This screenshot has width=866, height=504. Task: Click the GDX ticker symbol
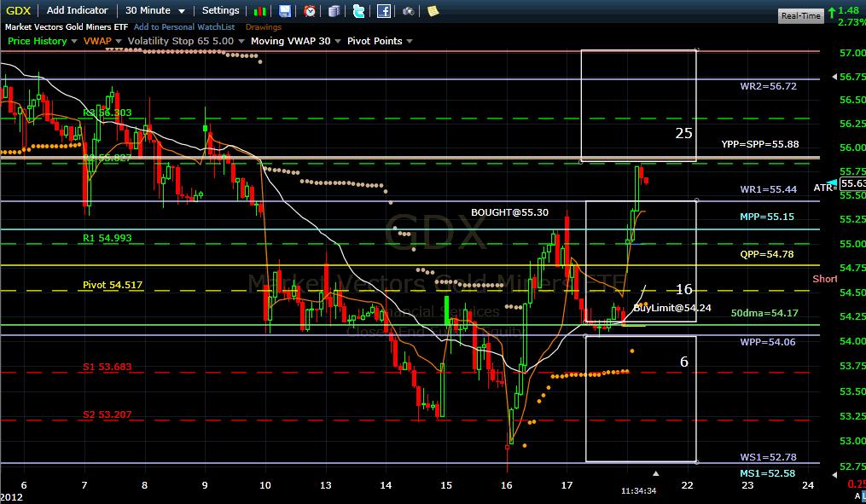pyautogui.click(x=18, y=10)
